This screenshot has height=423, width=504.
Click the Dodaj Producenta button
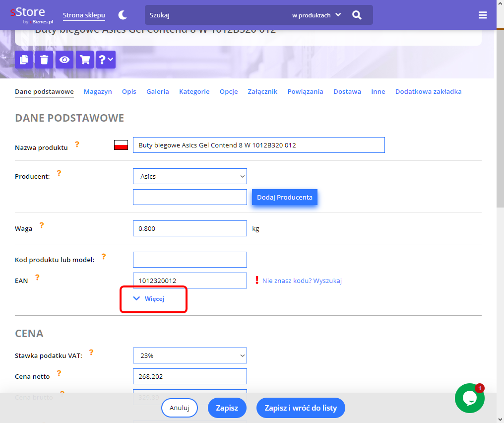284,197
